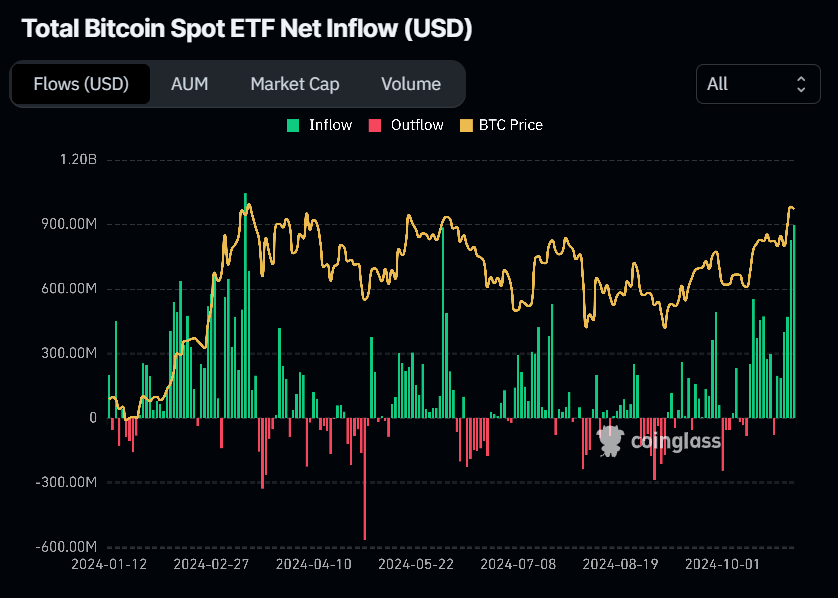
Task: Toggle the Outflow series visibility
Action: tap(406, 125)
